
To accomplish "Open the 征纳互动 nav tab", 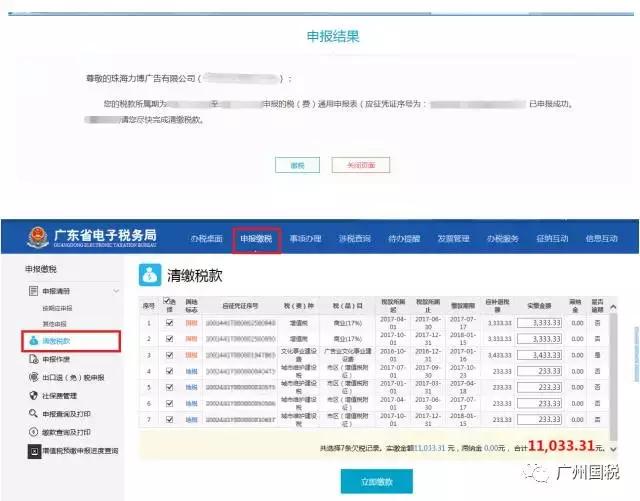I will (552, 238).
